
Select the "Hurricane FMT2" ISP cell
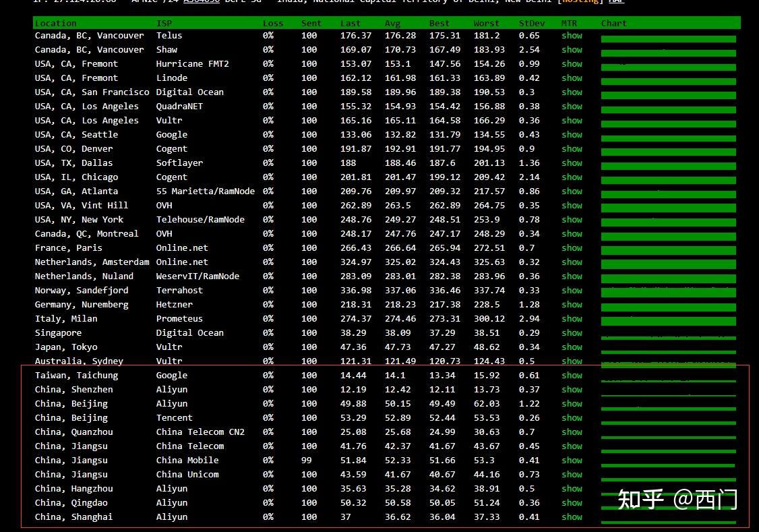193,64
